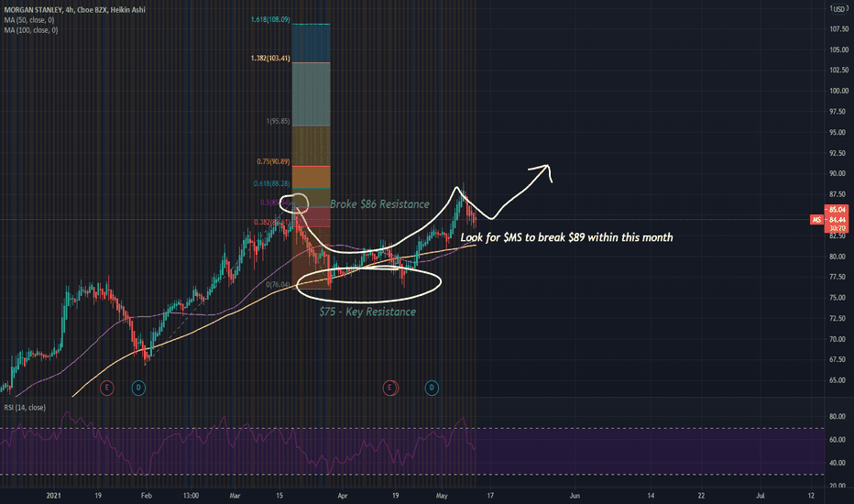Screen dimensions: 854x504
Task: Click the 2021 date on time axis
Action: (53, 496)
